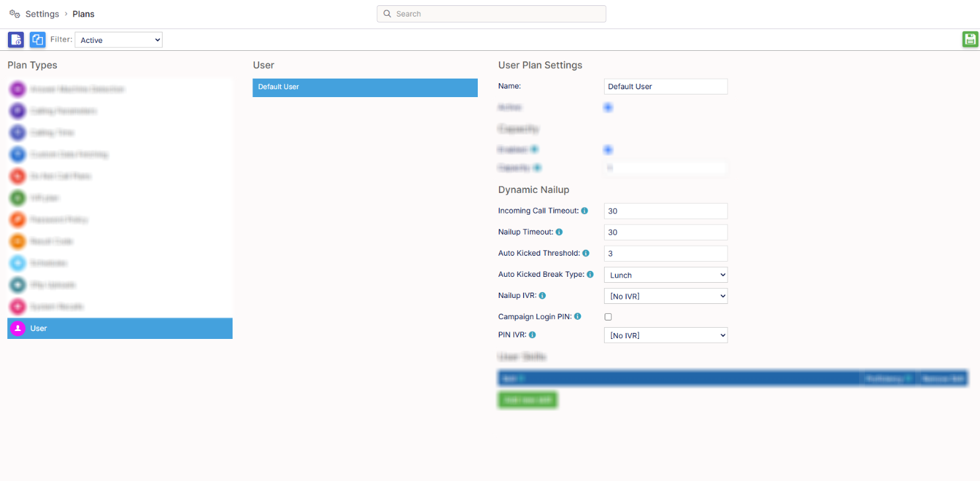Show info for Nailup Timeout
The image size is (980, 481).
[x=559, y=232]
